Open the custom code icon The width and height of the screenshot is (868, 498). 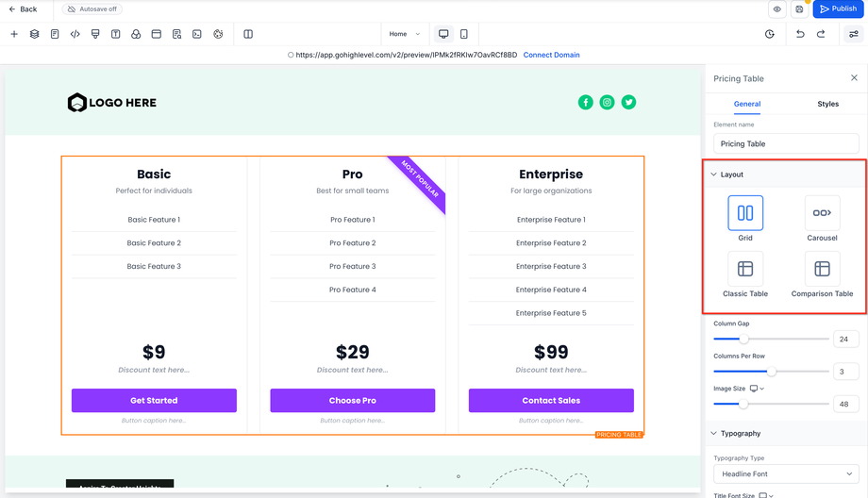coord(75,34)
